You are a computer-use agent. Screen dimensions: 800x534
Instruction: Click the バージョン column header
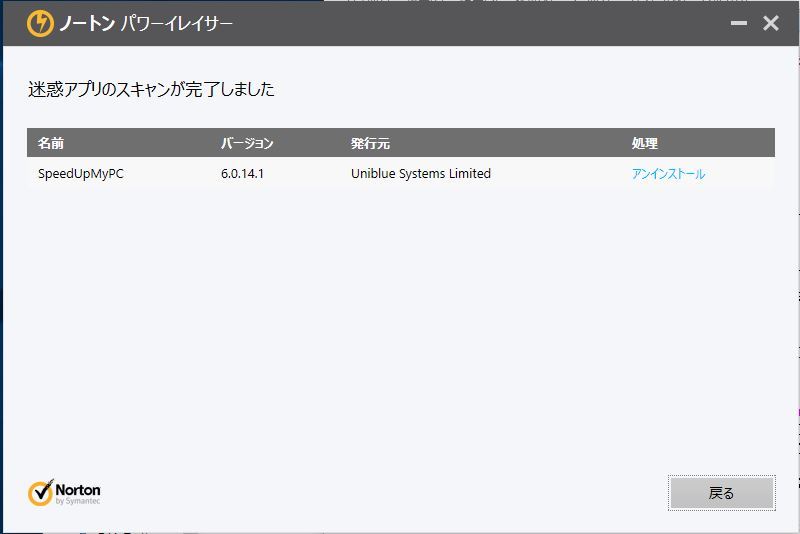pos(247,143)
